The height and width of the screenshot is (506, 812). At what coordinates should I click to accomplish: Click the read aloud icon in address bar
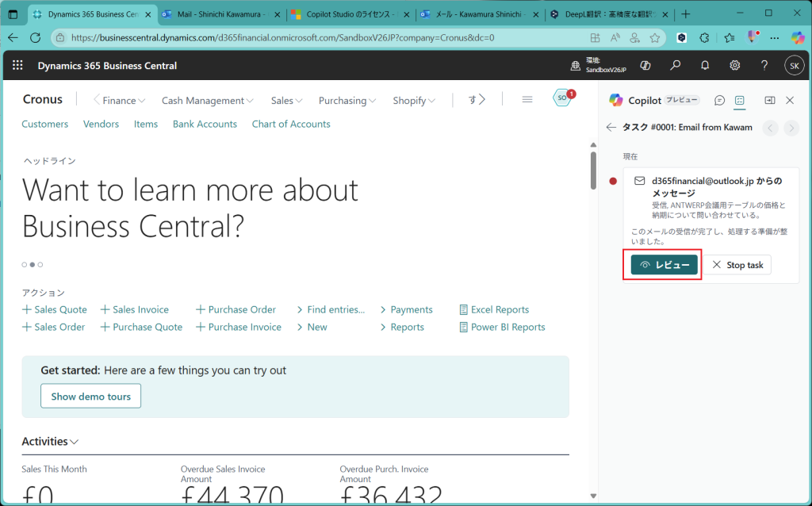coord(615,38)
